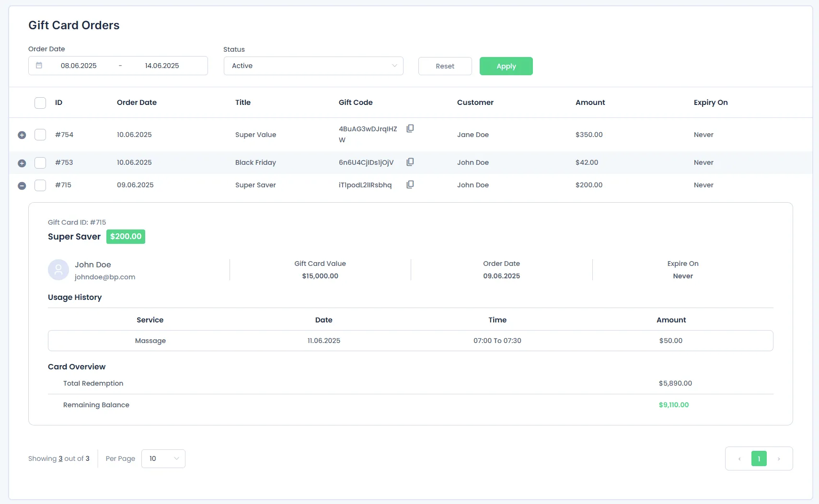Copy gift code for order #754
Image resolution: width=819 pixels, height=504 pixels.
click(x=410, y=128)
